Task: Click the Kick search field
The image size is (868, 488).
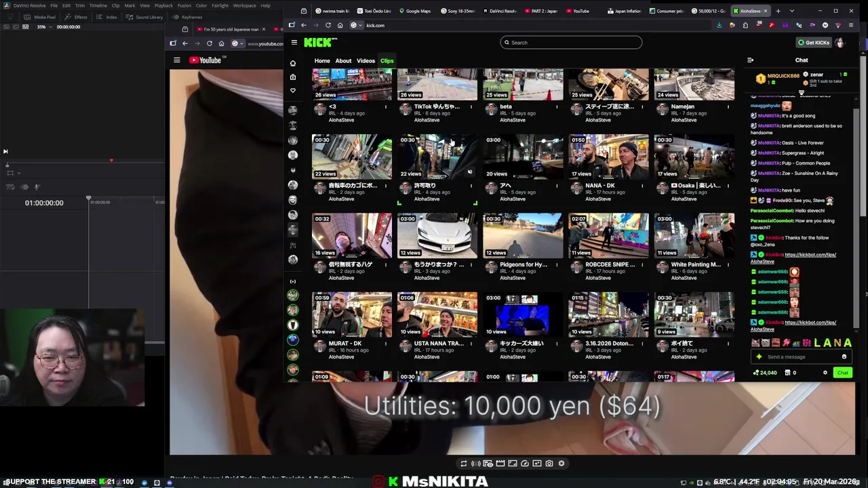Action: click(x=571, y=43)
